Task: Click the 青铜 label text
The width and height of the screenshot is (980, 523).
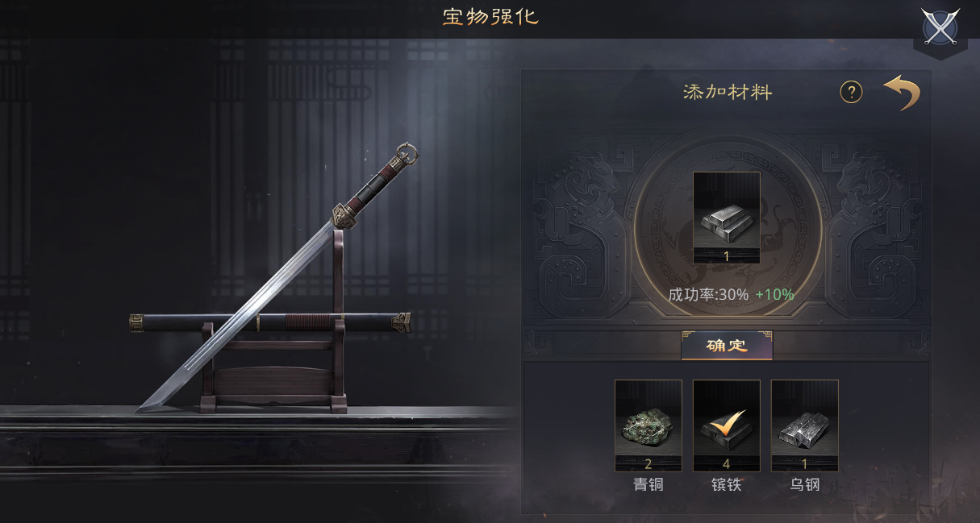Action: coord(648,485)
